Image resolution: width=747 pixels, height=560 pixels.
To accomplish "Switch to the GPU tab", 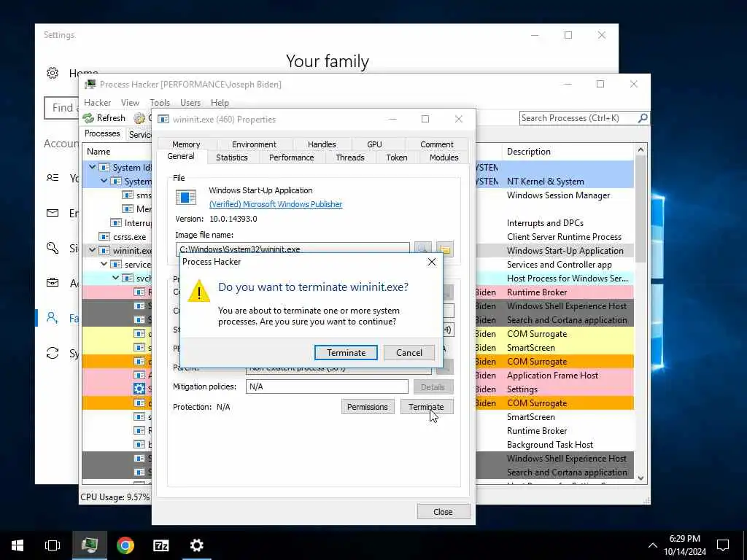I will (374, 144).
